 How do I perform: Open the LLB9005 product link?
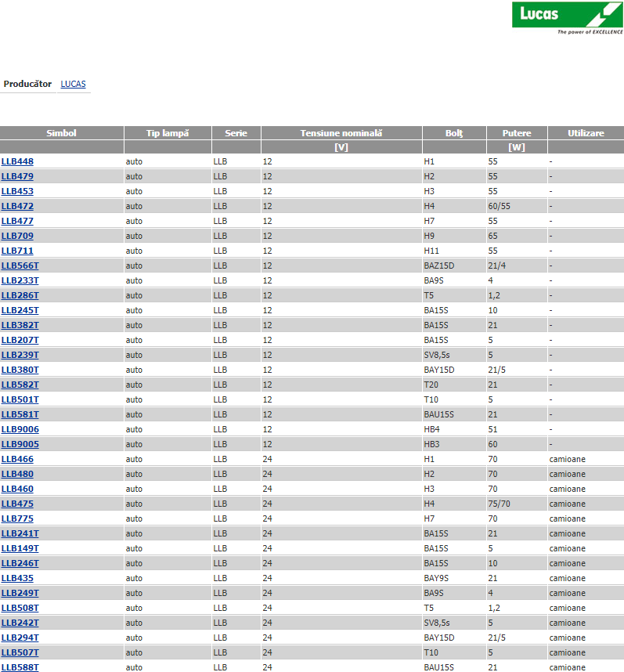[x=20, y=444]
